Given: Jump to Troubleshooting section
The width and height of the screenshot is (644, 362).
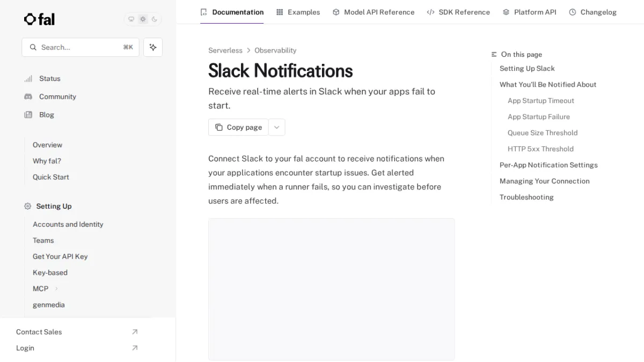Looking at the screenshot, I should 526,197.
